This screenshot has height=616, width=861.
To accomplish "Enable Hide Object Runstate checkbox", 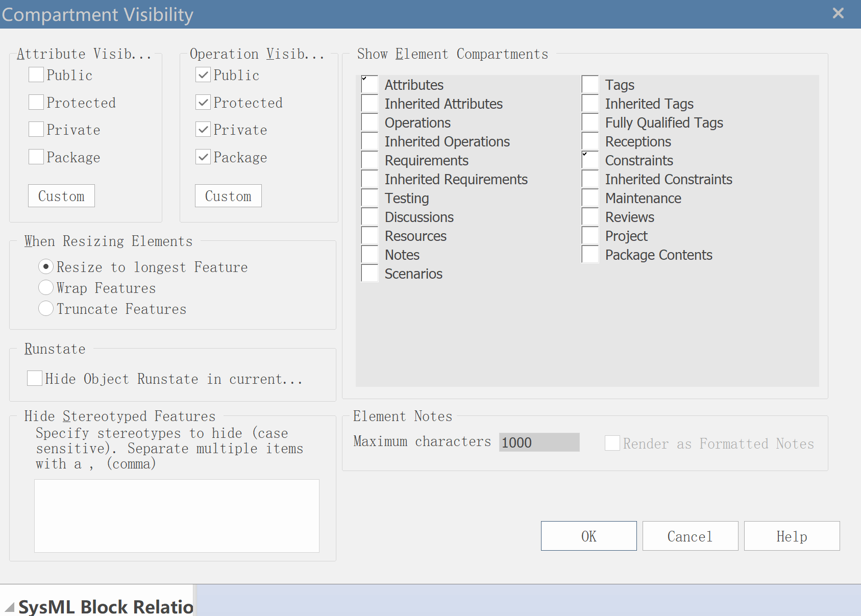I will (x=35, y=378).
